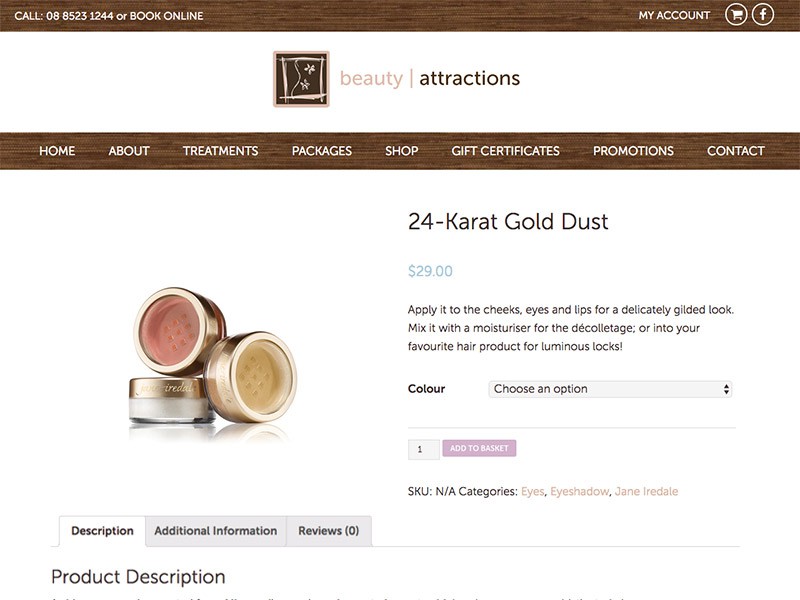The height and width of the screenshot is (600, 800).
Task: Open the shopping cart icon
Action: point(736,15)
